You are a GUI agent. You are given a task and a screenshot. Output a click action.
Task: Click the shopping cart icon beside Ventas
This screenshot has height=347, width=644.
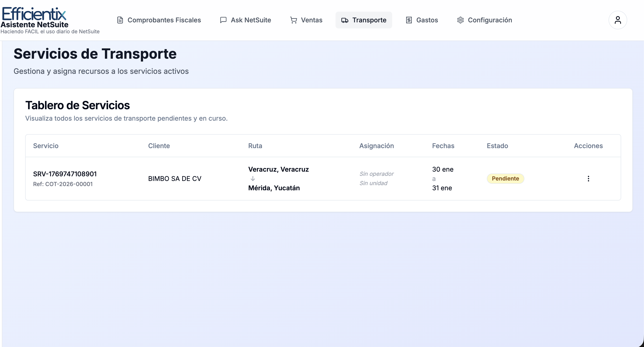294,20
